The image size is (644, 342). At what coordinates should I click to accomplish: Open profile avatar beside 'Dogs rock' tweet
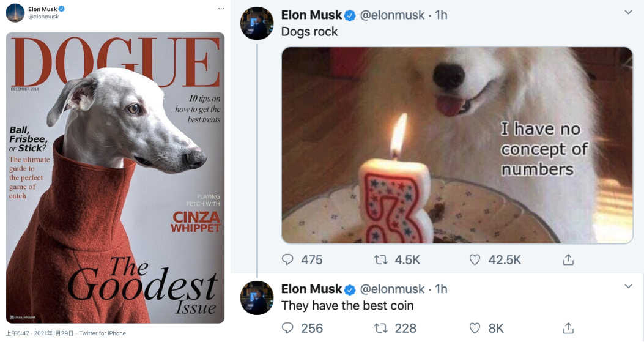[257, 23]
